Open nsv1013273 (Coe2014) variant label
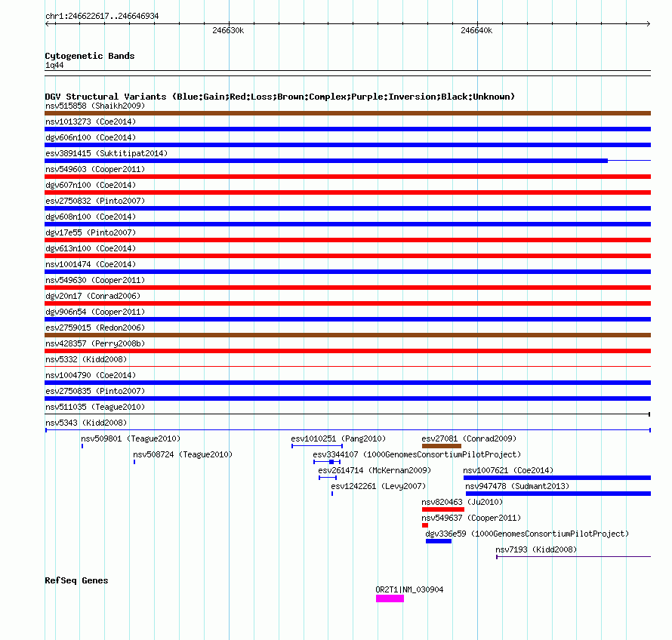 click(x=91, y=122)
